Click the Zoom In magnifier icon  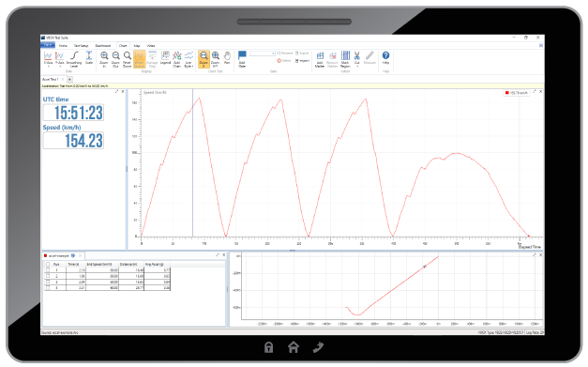pyautogui.click(x=104, y=56)
